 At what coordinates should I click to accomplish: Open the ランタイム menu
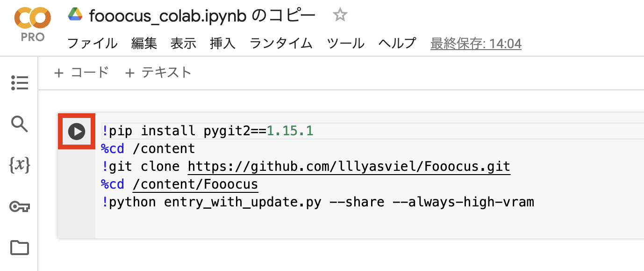point(280,43)
